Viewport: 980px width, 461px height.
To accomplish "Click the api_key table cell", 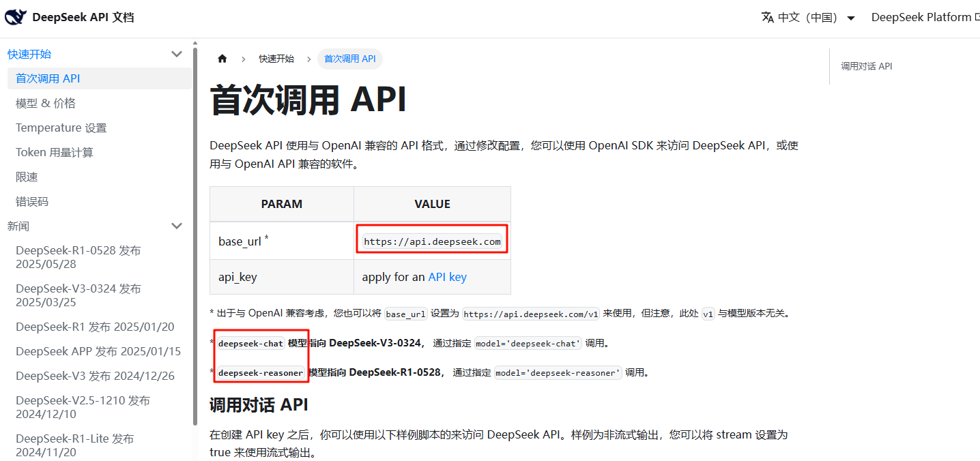I will pos(282,277).
